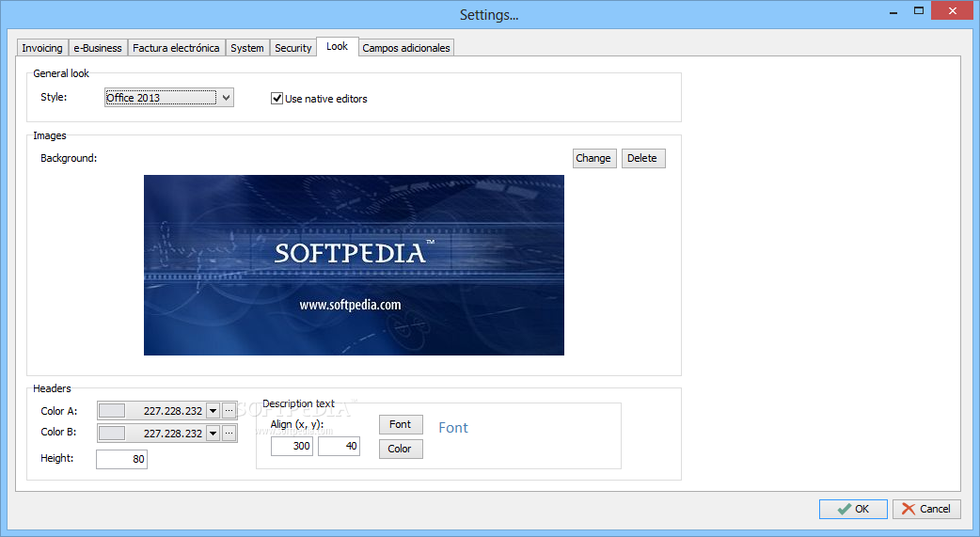Click the Height input field
The width and height of the screenshot is (980, 537).
(x=122, y=459)
